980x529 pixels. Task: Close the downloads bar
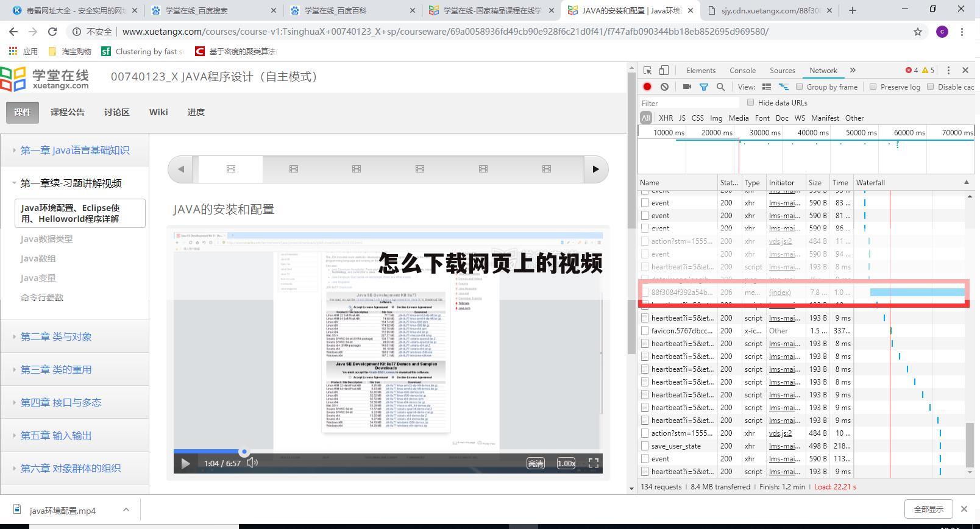click(964, 509)
